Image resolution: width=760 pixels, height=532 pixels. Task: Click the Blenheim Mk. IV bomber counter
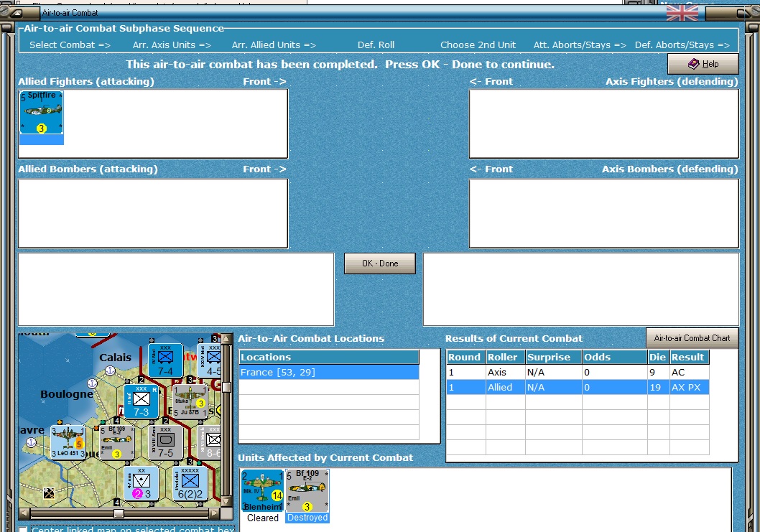coord(263,490)
